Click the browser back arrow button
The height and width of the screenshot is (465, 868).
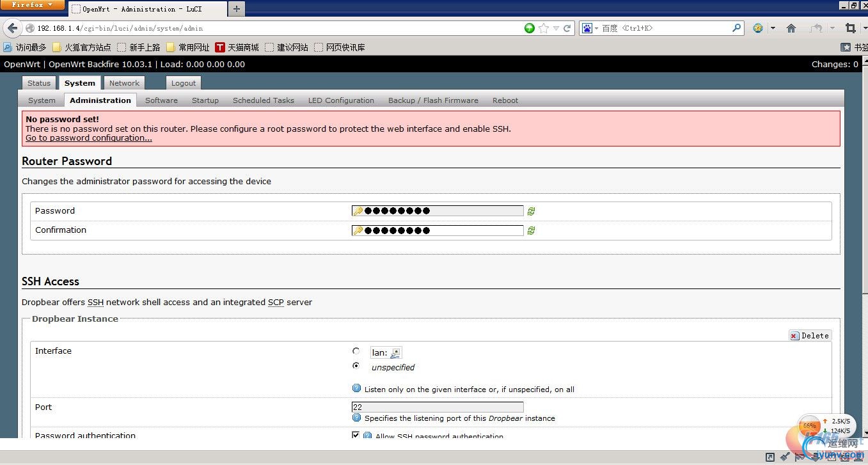tap(13, 28)
